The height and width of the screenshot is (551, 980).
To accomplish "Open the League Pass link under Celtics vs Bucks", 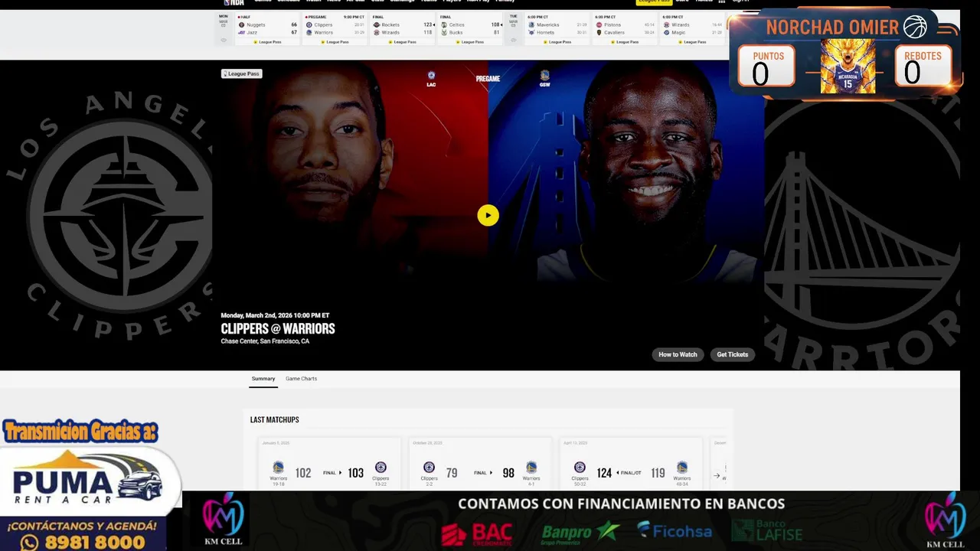I will tap(470, 42).
